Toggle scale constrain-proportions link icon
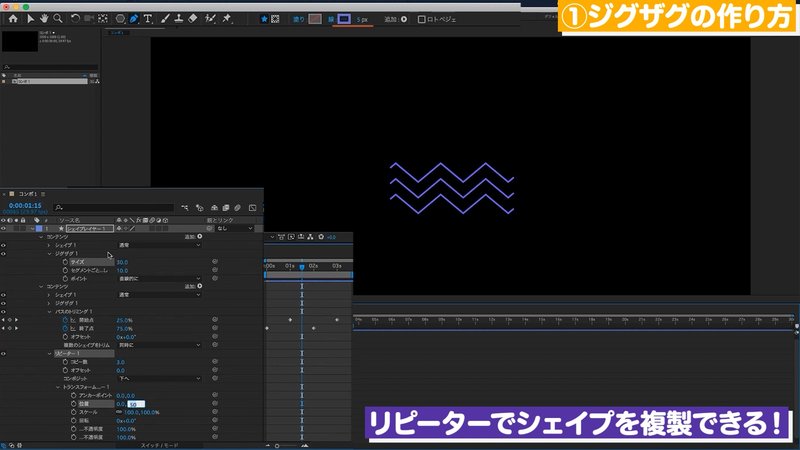This screenshot has height=450, width=800. pos(119,412)
